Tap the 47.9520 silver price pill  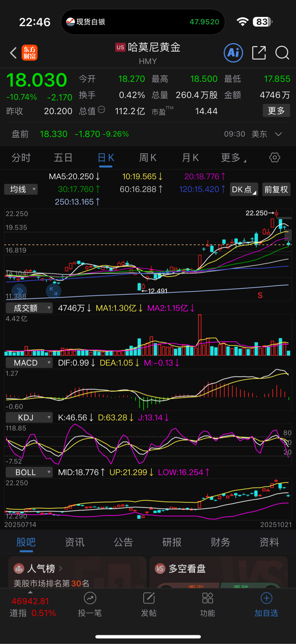tap(204, 22)
